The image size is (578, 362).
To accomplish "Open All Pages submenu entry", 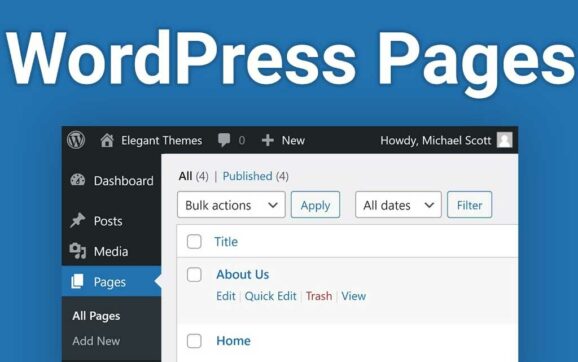I will pos(96,316).
